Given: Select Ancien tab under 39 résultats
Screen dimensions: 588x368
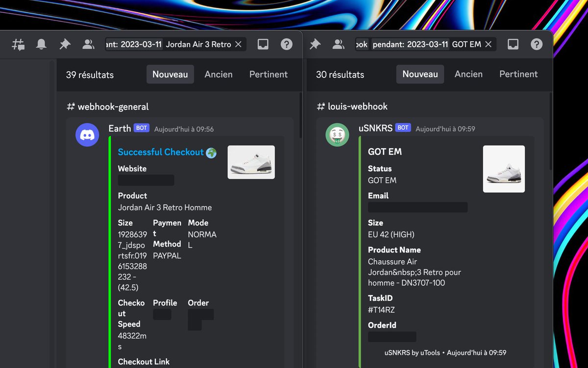Looking at the screenshot, I should [x=219, y=74].
